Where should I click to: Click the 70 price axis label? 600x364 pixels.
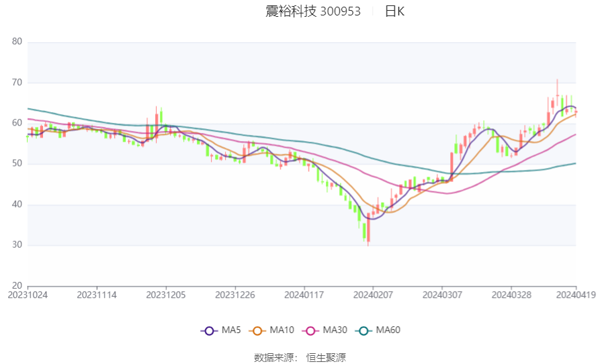[17, 83]
